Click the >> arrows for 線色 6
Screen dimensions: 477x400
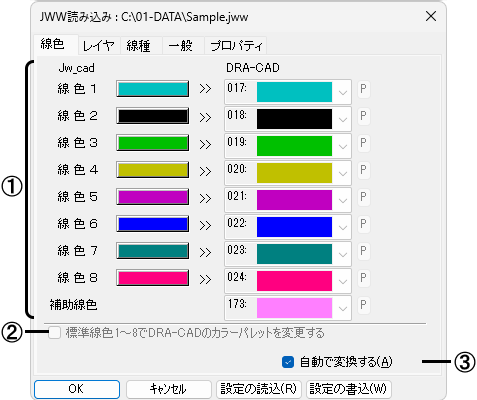pos(205,225)
